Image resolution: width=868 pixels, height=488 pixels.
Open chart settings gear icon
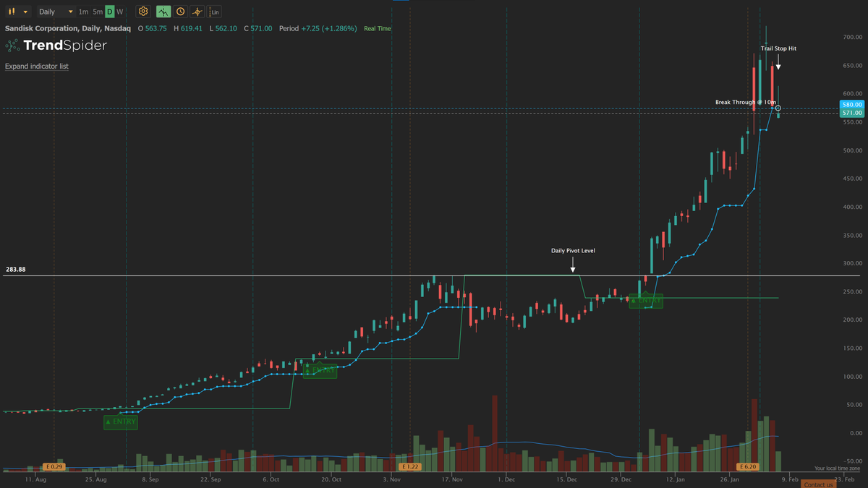(143, 12)
